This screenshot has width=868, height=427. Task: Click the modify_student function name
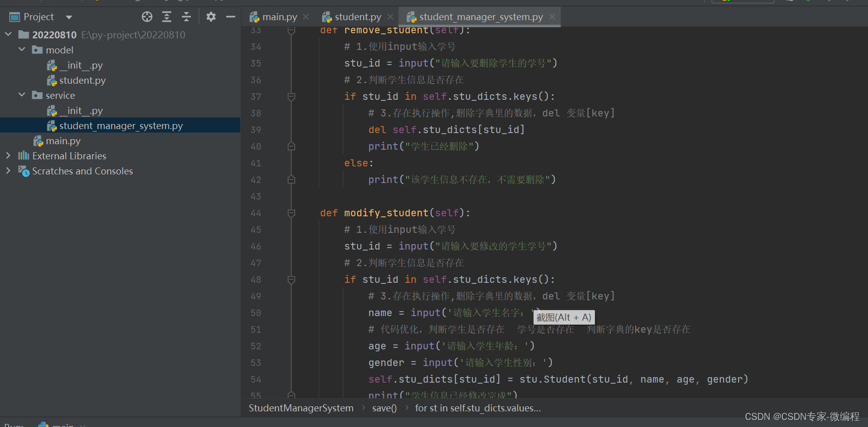tap(386, 213)
